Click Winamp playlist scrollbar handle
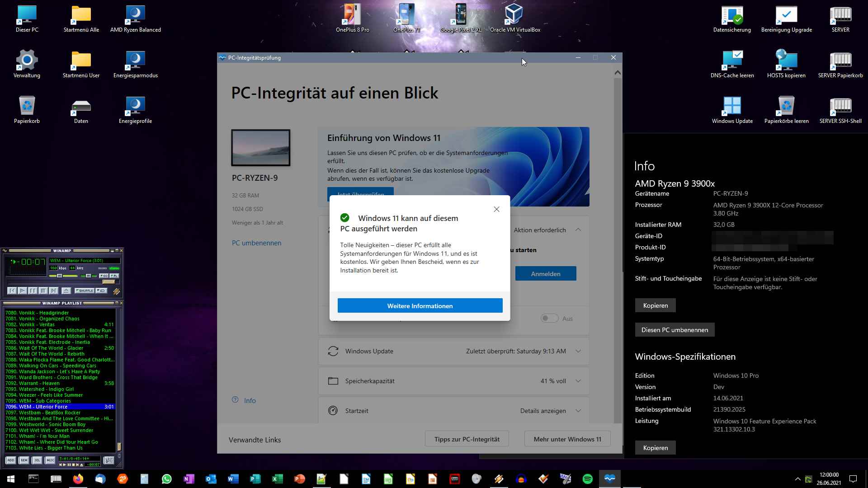868x488 pixels. [119, 446]
